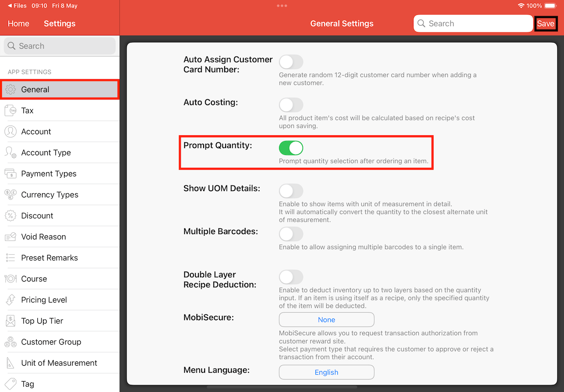564x392 pixels.
Task: Click the Tag icon in sidebar
Action: (11, 384)
